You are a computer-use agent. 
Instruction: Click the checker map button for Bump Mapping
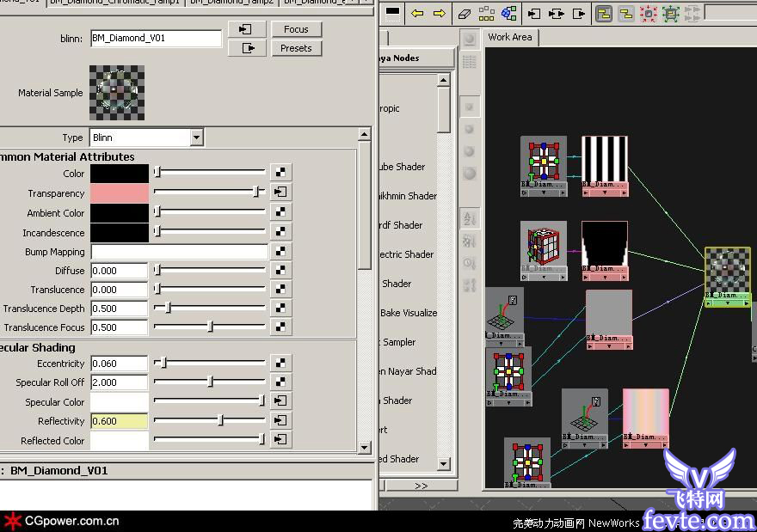click(x=280, y=251)
